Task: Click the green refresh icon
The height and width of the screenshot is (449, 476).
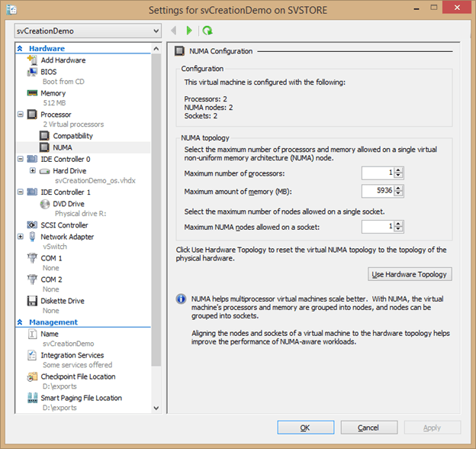Action: (x=207, y=31)
